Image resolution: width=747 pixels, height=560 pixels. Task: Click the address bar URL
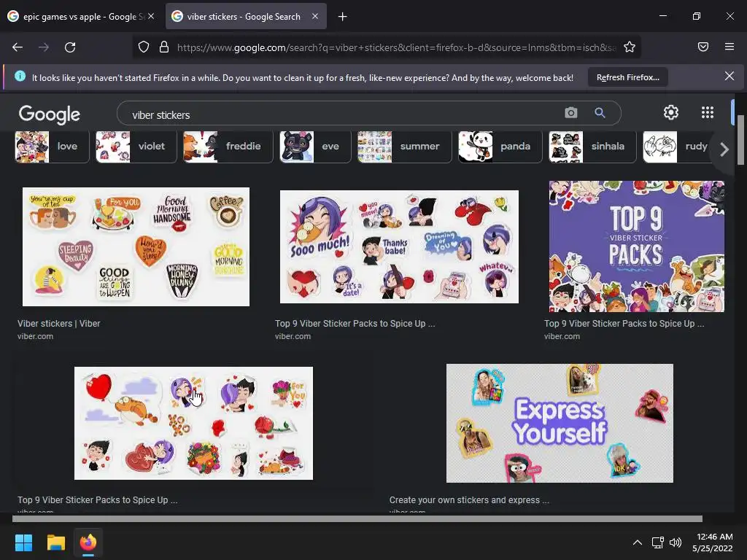coord(396,47)
